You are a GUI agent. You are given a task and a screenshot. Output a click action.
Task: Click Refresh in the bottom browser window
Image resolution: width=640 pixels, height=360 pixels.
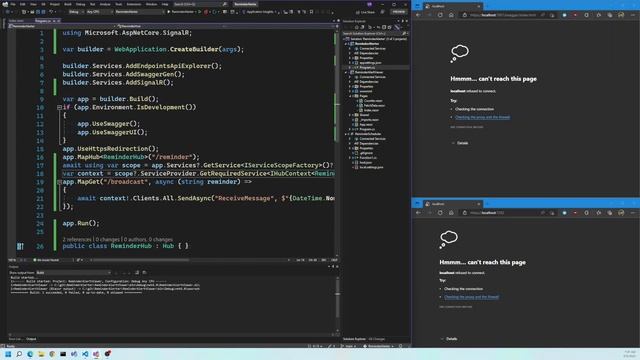pyautogui.click(x=440, y=213)
